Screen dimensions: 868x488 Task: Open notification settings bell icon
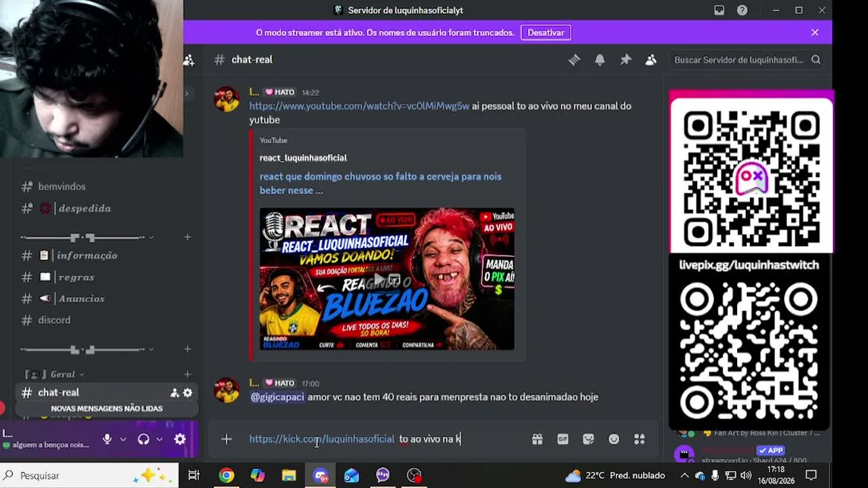(600, 60)
